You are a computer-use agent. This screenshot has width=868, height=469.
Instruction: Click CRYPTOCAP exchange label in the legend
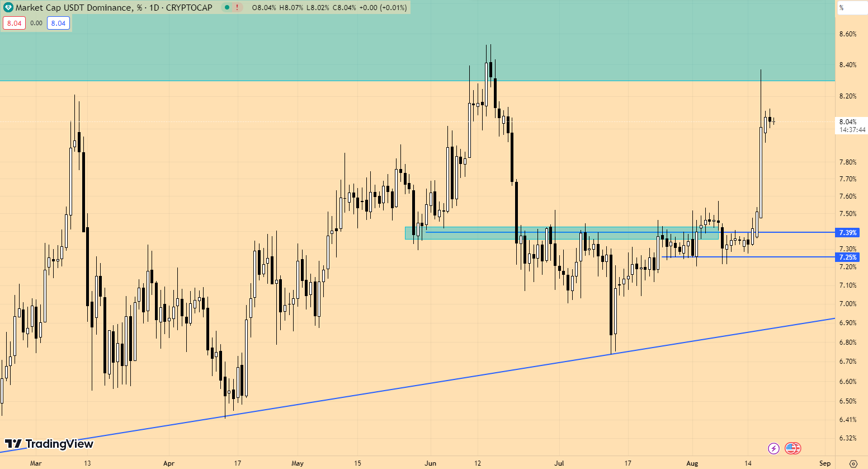click(x=189, y=7)
